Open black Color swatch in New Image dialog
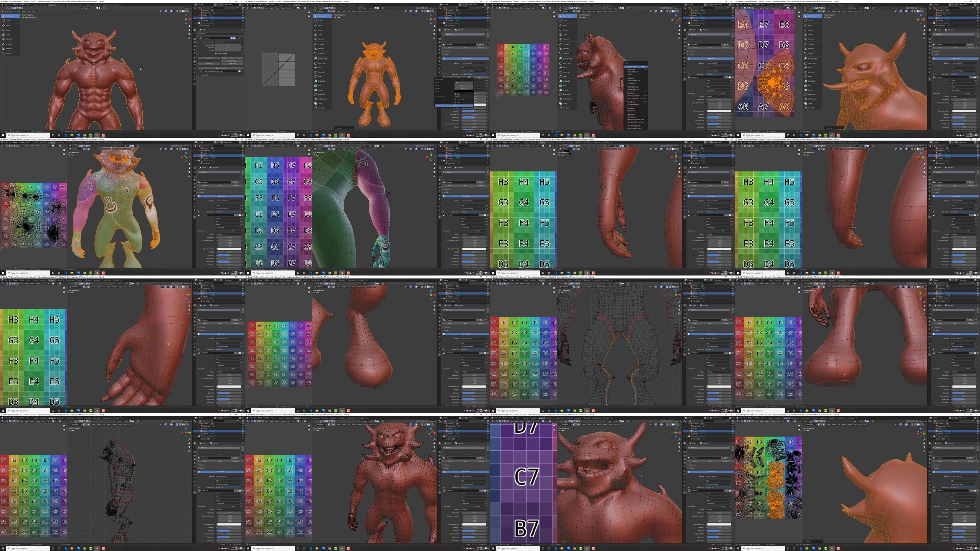The width and height of the screenshot is (980, 551). click(464, 91)
